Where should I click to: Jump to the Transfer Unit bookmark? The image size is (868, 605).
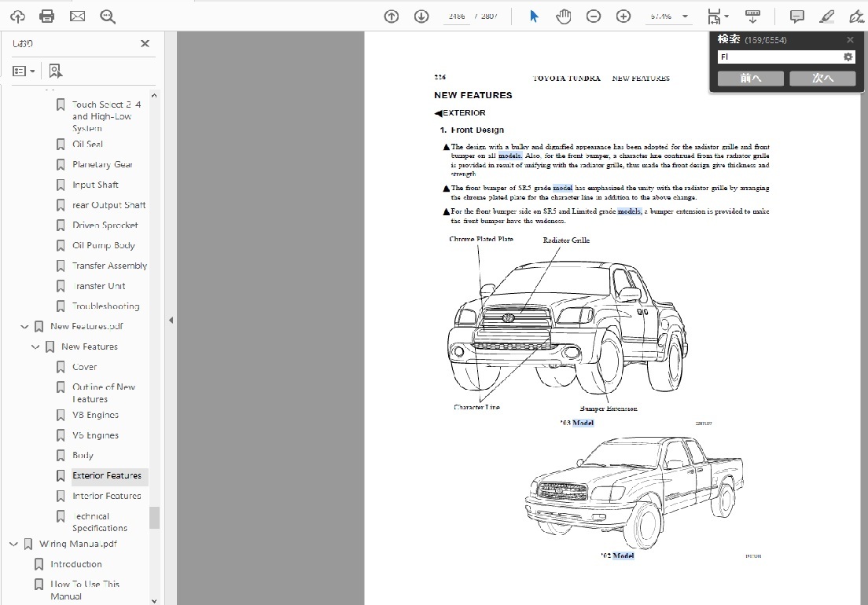pyautogui.click(x=98, y=286)
